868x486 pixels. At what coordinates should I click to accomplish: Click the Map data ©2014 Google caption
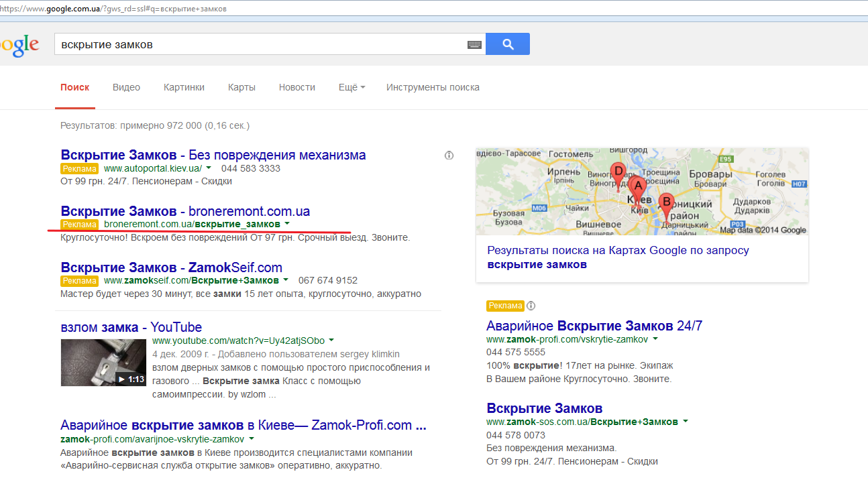tap(763, 230)
